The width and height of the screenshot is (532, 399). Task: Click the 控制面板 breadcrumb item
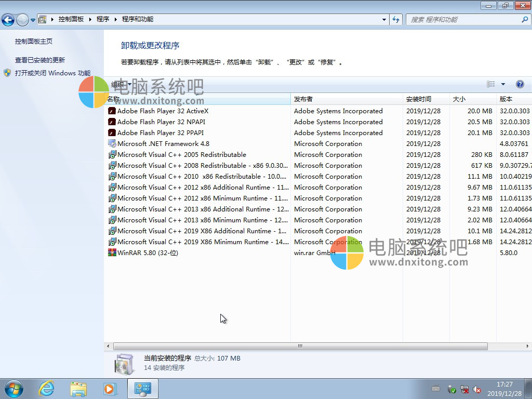pos(71,19)
